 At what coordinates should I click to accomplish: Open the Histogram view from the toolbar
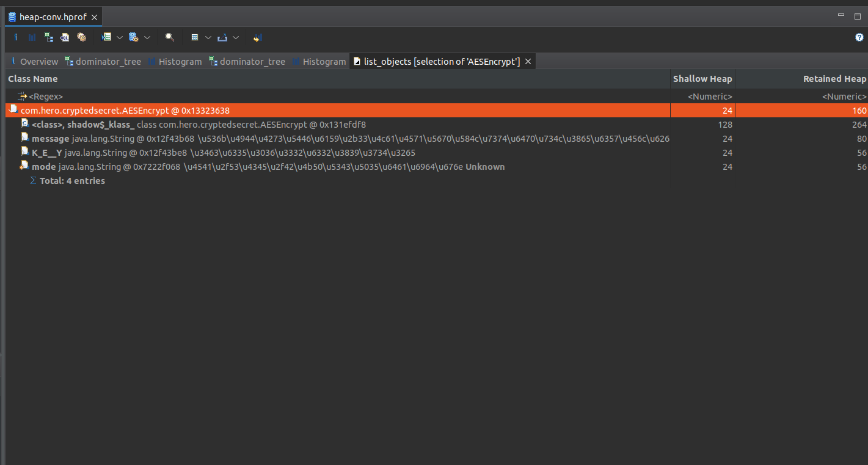[x=32, y=37]
